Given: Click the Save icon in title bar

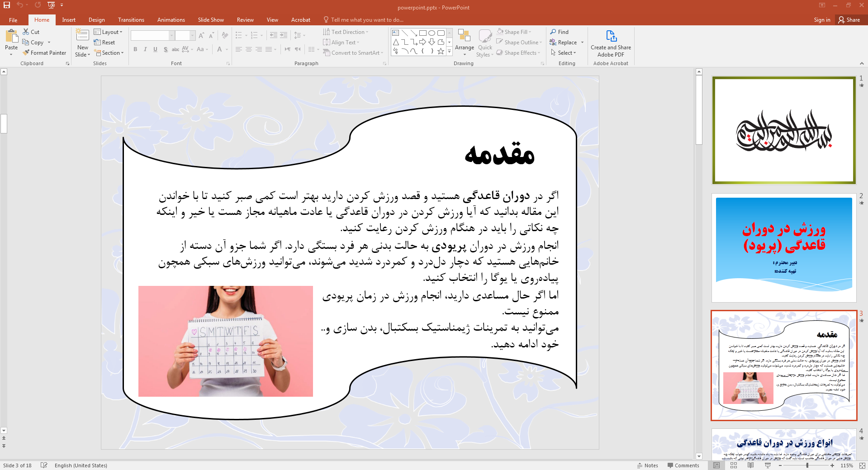Looking at the screenshot, I should 7,5.
